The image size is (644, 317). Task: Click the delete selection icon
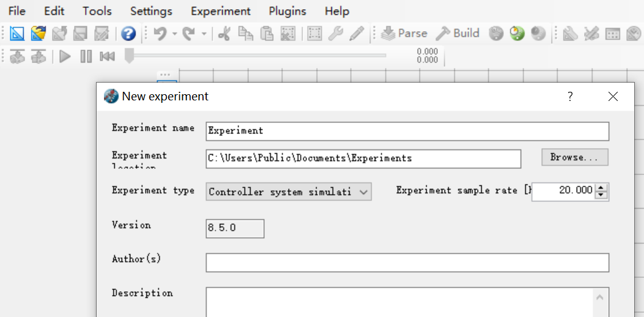coord(288,33)
